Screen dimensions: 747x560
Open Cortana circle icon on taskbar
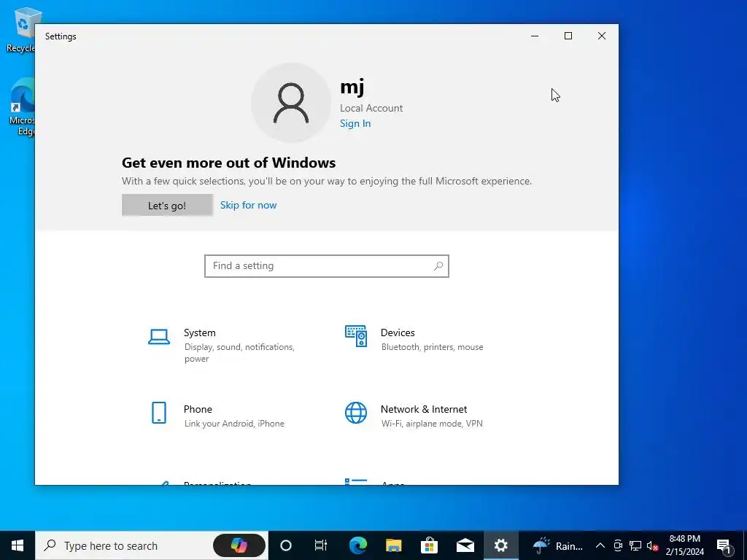coord(286,545)
